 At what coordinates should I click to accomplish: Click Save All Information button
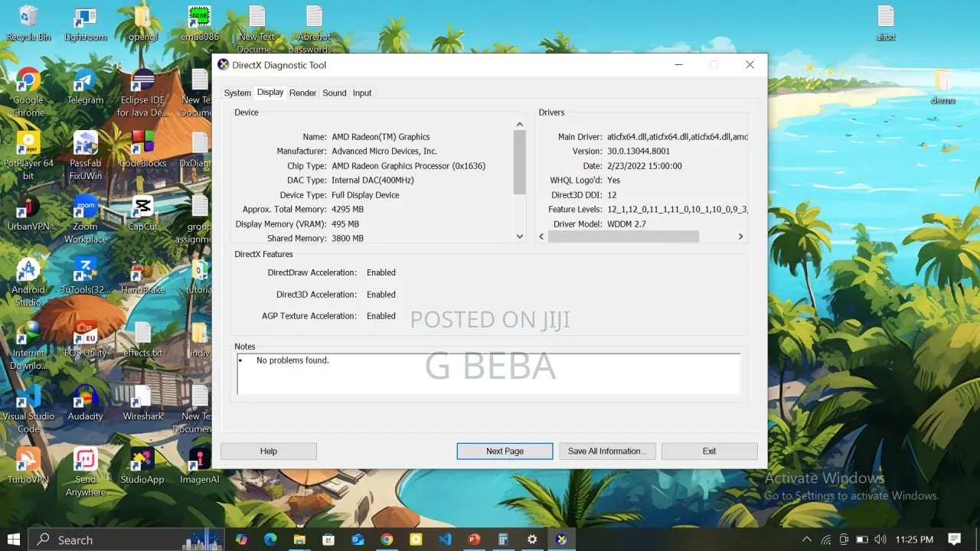tap(606, 452)
